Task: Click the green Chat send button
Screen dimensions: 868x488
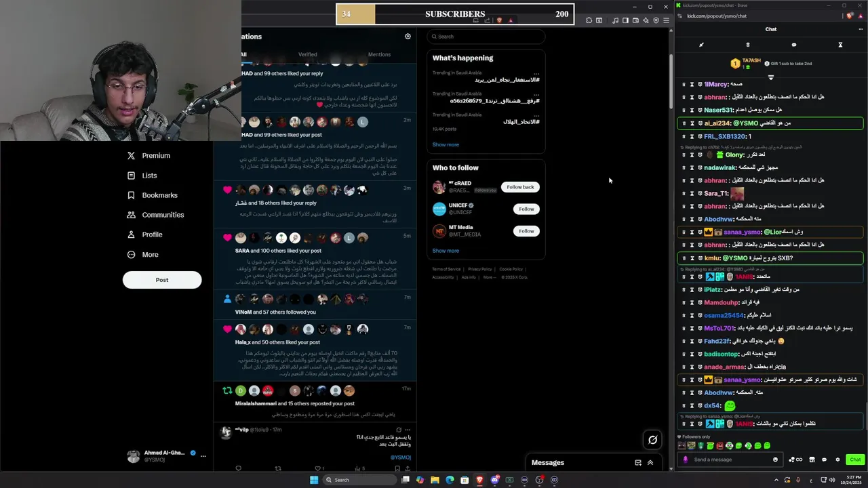Action: pyautogui.click(x=855, y=460)
